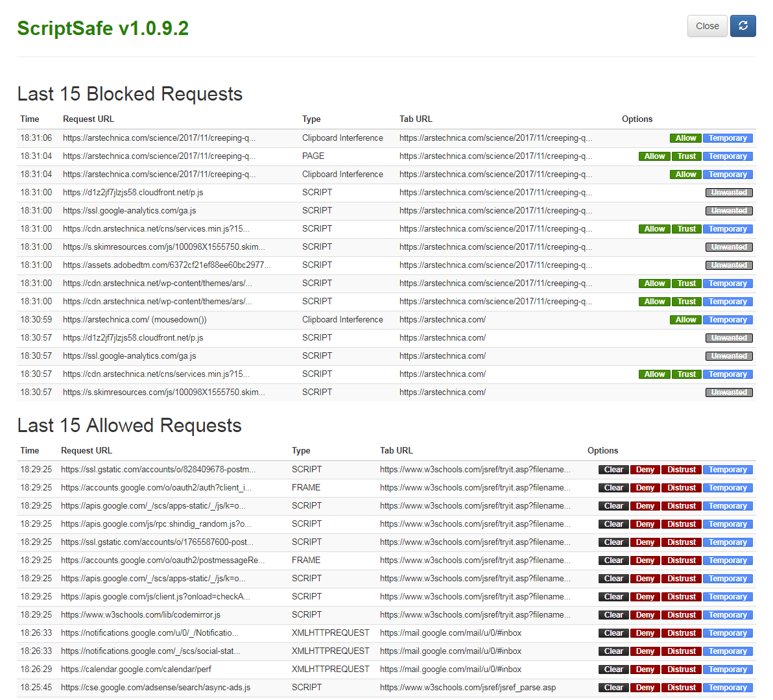
Task: Trust the cdn.arstechnica.net script at 18:30:57
Action: click(x=687, y=374)
